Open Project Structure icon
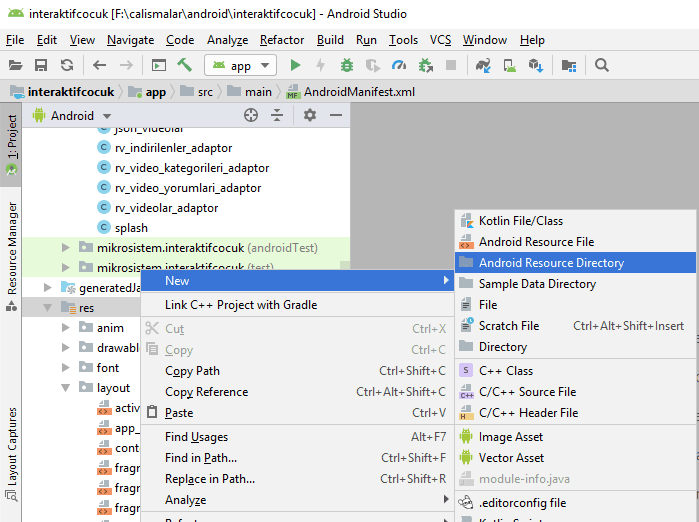The height and width of the screenshot is (522, 699). [x=569, y=65]
